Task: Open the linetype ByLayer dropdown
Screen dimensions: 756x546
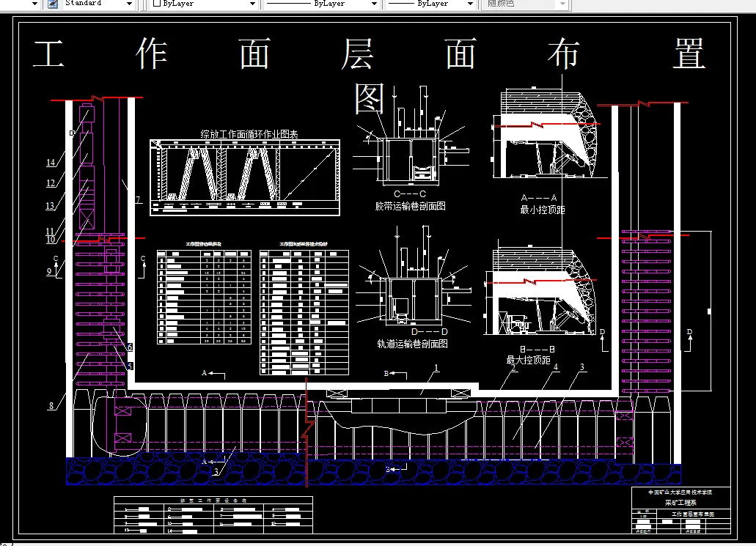Action: (x=374, y=4)
